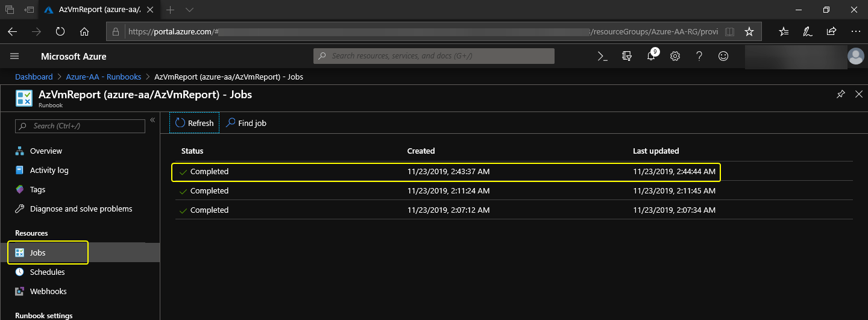Navigate to Dashboard breadcrumb link

click(x=34, y=77)
